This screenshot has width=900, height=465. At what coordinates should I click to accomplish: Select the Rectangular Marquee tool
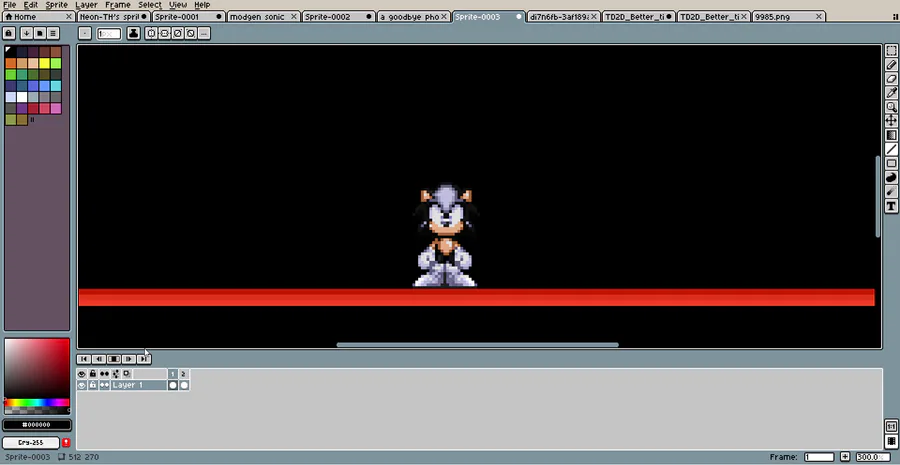coord(891,51)
